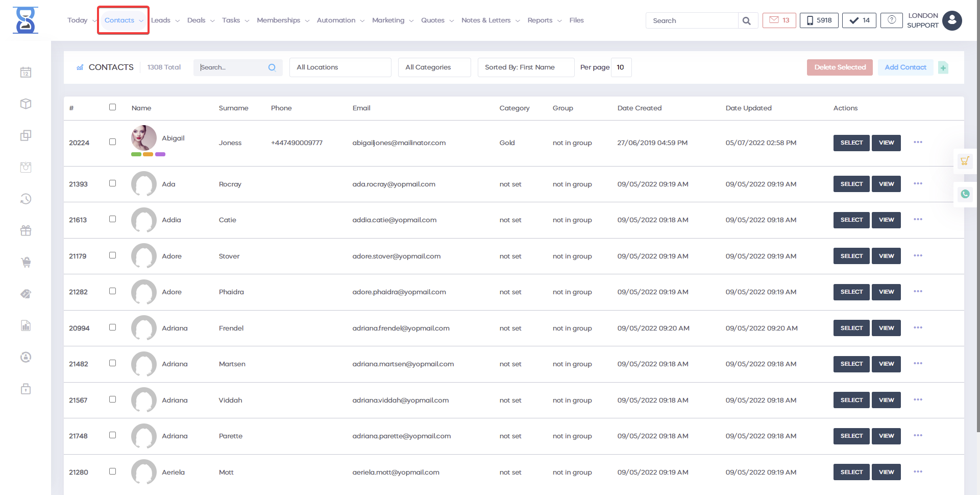Open the yellow shopping cart widget
The width and height of the screenshot is (980, 495).
[965, 161]
